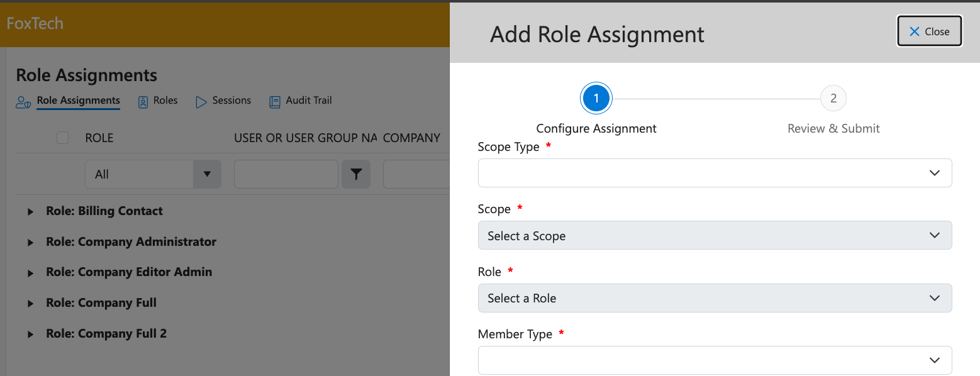Sort by the ROLE column header
Screen dimensions: 980x376
click(99, 138)
